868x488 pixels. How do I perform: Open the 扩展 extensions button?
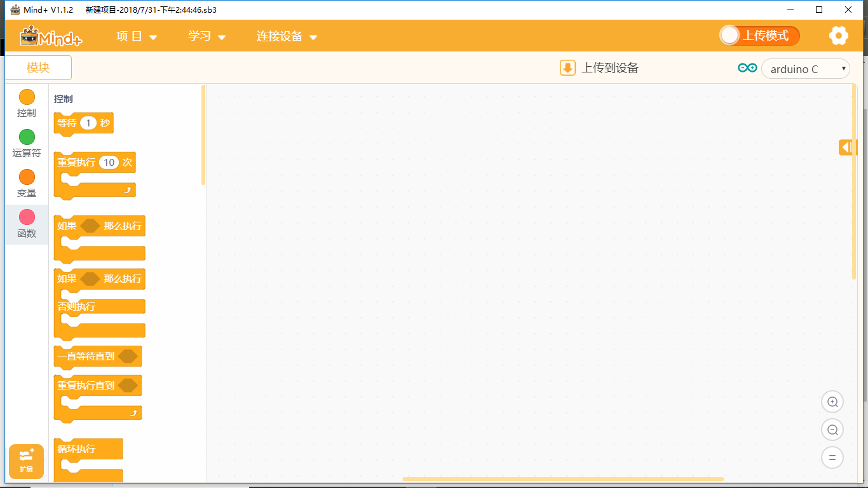tap(26, 461)
